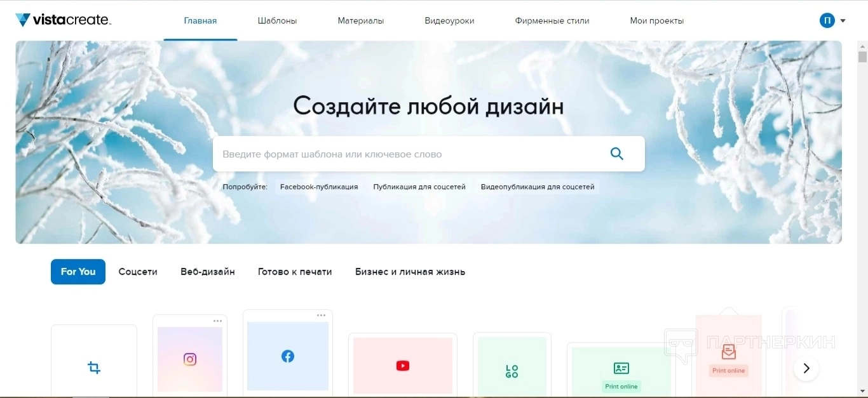Switch to the Веб-дизайн category tab

coord(208,272)
